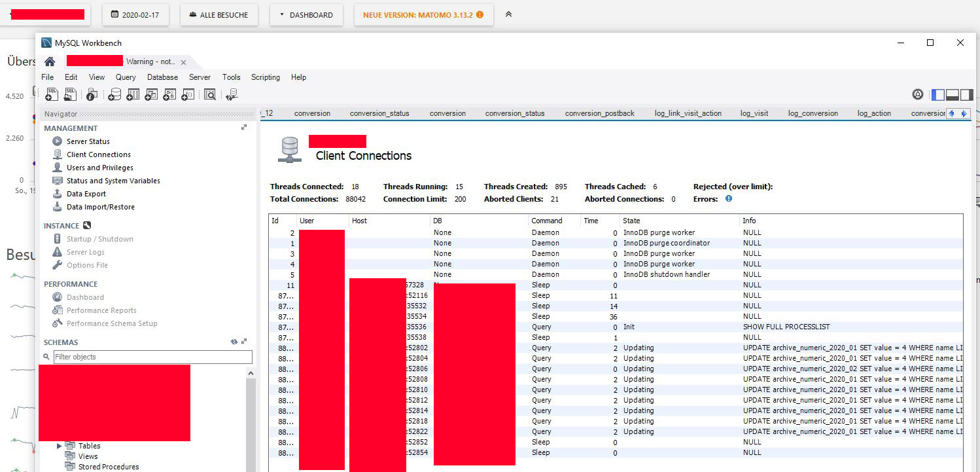Open the View menu
980x472 pixels.
(97, 77)
